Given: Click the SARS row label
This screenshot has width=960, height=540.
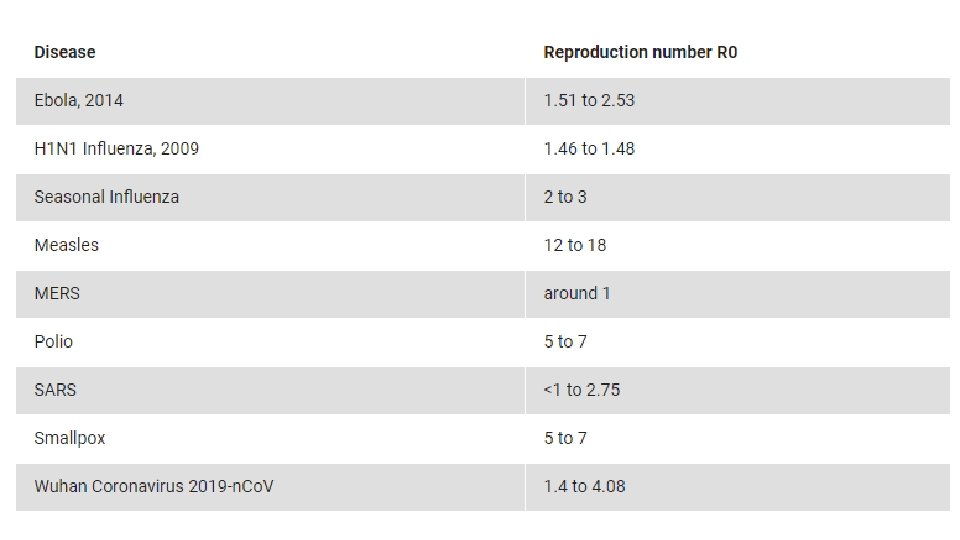Looking at the screenshot, I should 55,390.
